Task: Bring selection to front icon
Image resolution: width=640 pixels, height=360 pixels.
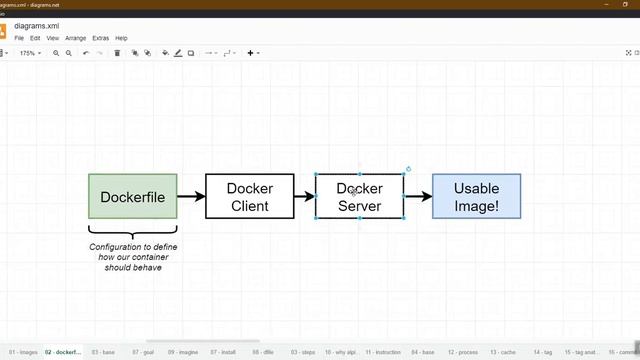Action: tap(135, 53)
